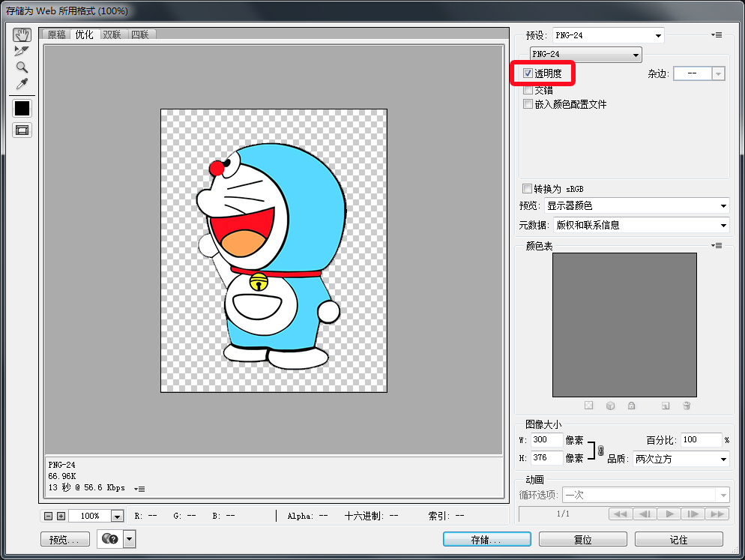
Task: Click the gray color table area
Action: 624,325
